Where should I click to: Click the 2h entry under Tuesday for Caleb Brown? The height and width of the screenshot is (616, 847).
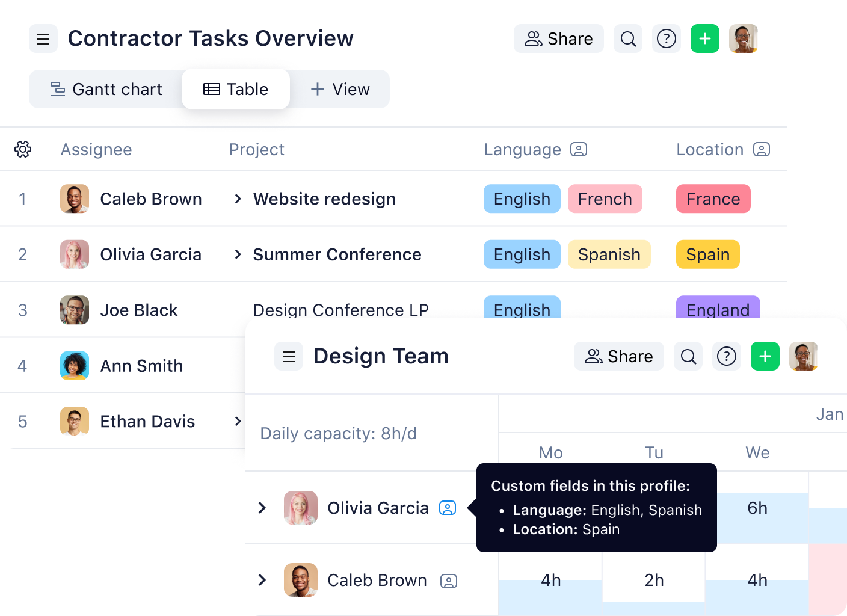pyautogui.click(x=654, y=580)
